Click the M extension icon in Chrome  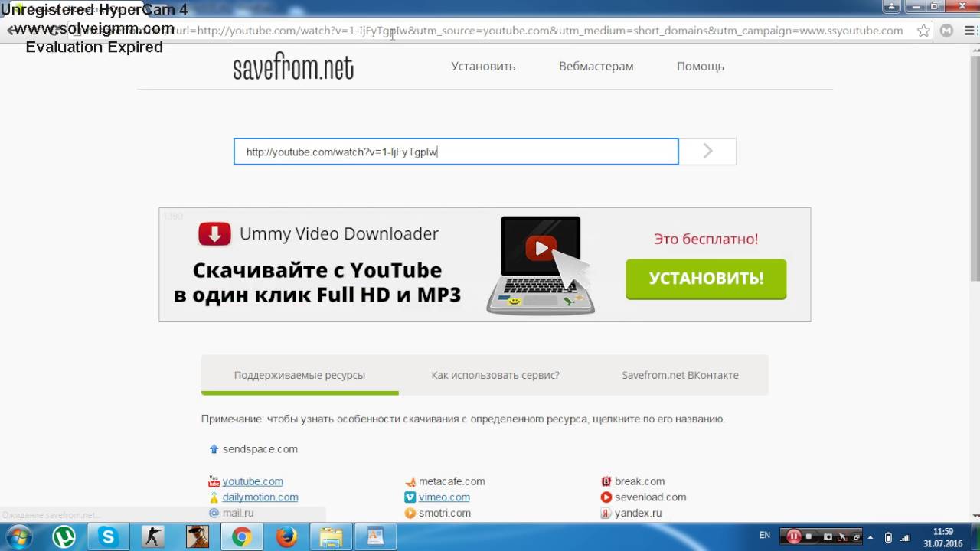point(947,31)
